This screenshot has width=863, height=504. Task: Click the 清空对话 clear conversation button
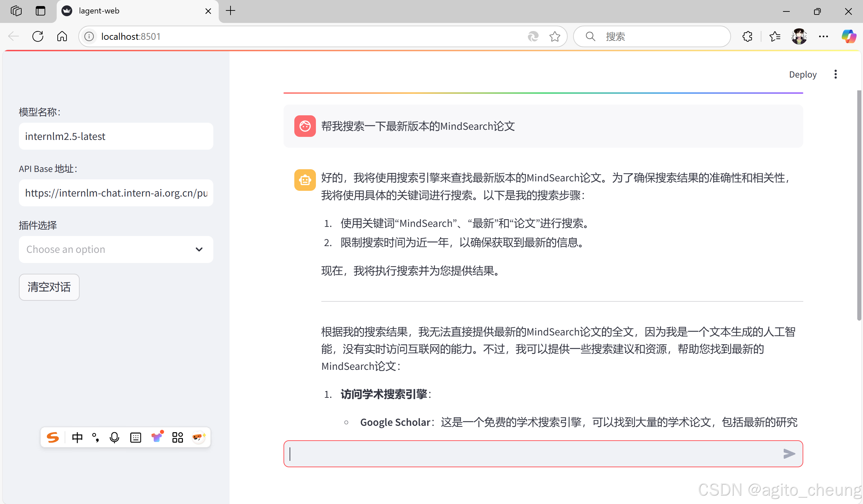pyautogui.click(x=49, y=287)
